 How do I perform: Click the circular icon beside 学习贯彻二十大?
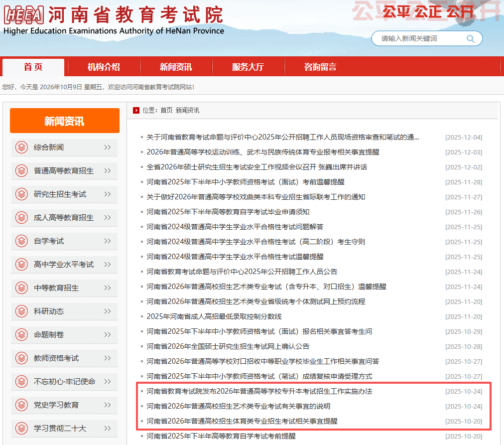pyautogui.click(x=21, y=428)
